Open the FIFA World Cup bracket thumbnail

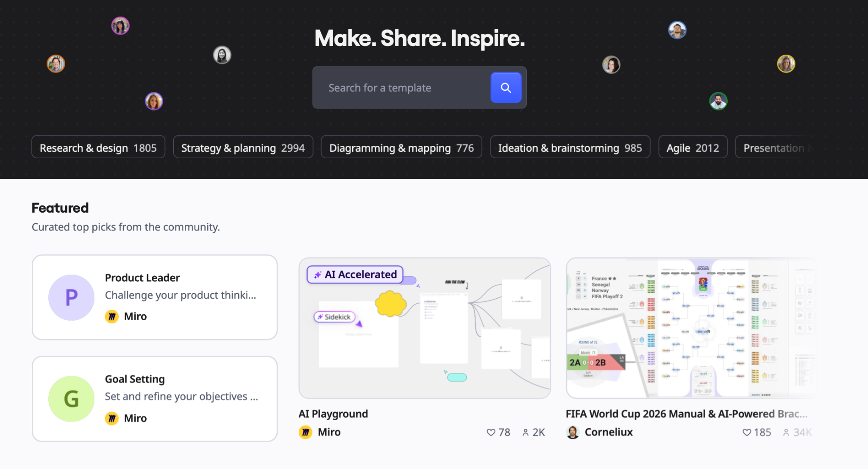(x=692, y=328)
